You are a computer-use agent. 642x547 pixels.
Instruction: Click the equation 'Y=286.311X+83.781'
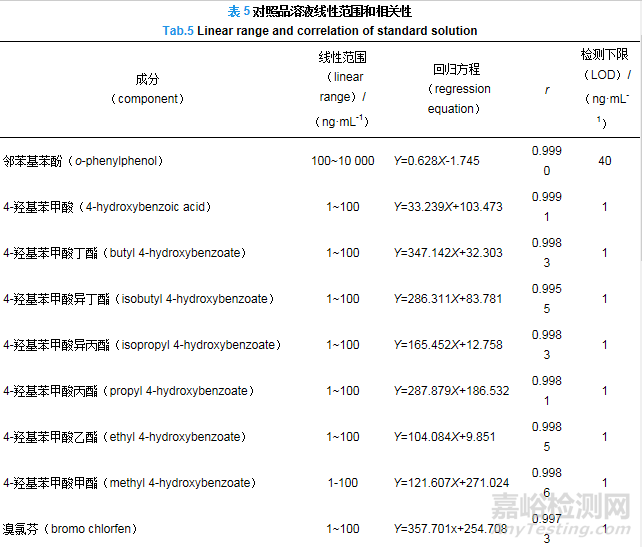coord(448,299)
